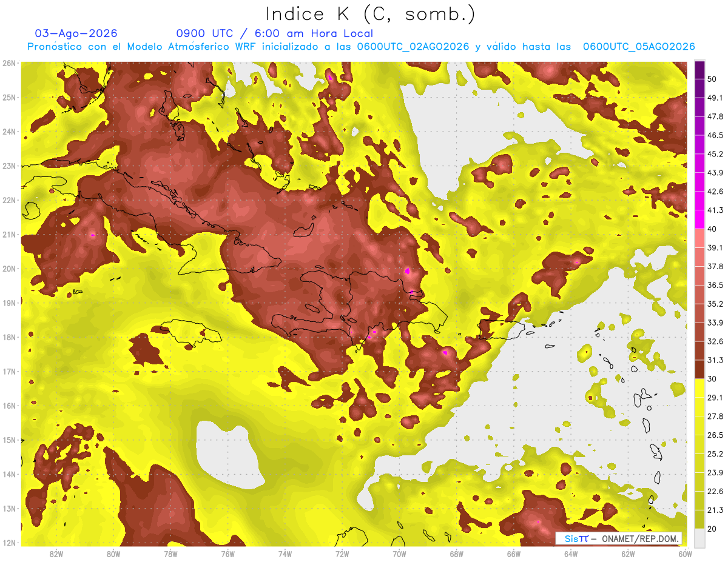Click the '14N' latitude label
728x562 pixels.
[9, 474]
